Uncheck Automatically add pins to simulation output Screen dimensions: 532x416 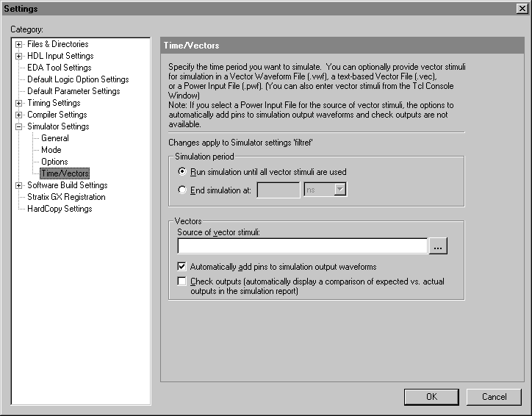point(182,267)
